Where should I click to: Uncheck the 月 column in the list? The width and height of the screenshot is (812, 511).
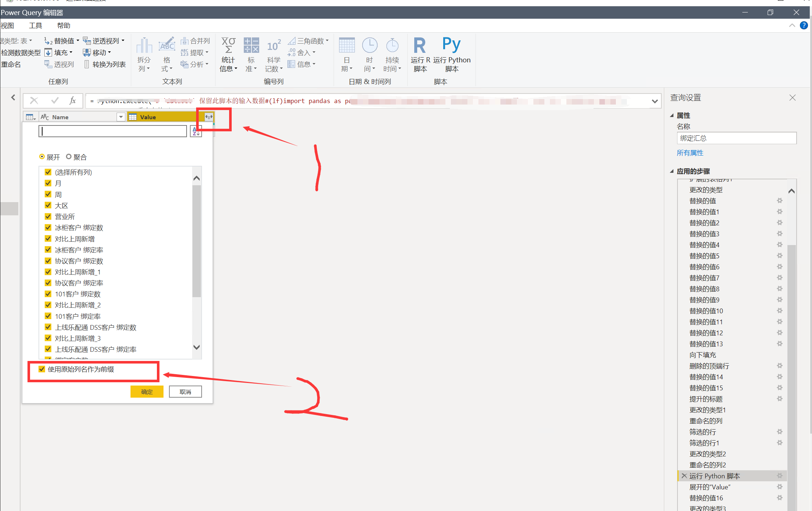point(48,183)
